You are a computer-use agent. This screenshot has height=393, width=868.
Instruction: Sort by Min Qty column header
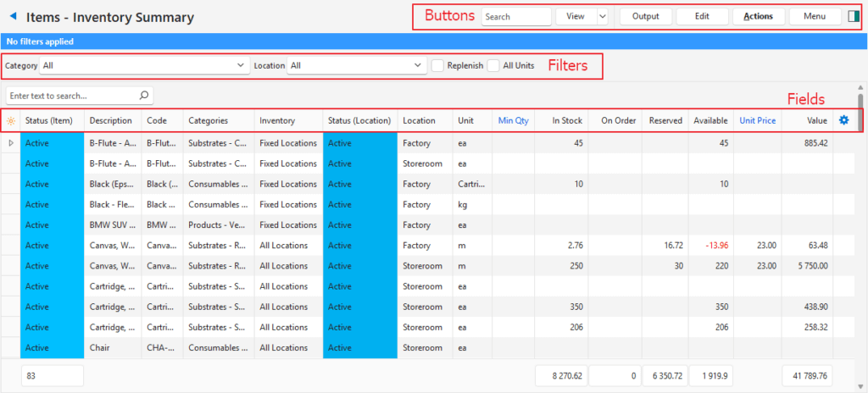pos(513,120)
